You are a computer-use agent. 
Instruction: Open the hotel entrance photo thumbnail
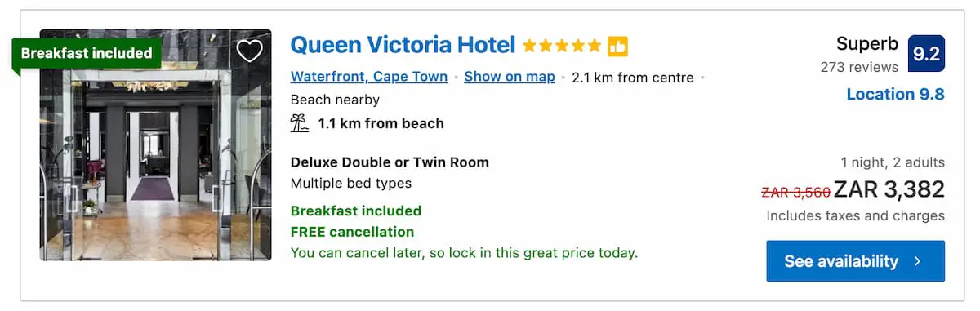pyautogui.click(x=155, y=145)
